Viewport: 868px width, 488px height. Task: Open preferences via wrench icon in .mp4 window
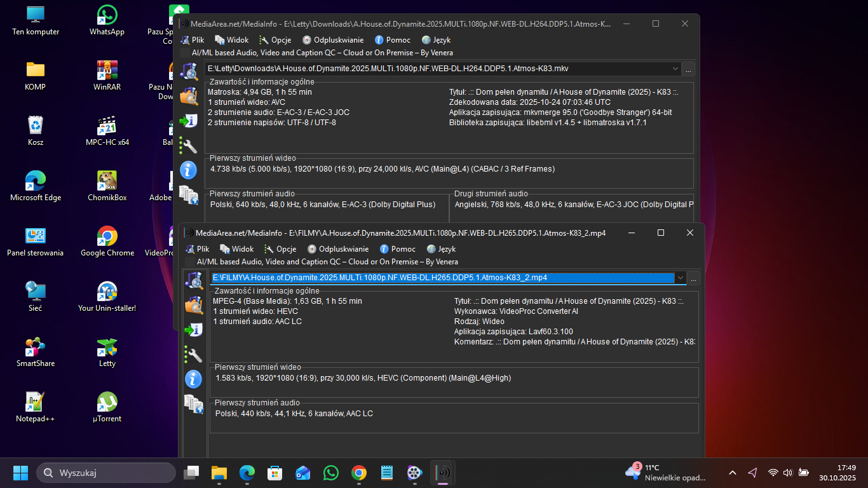click(193, 354)
